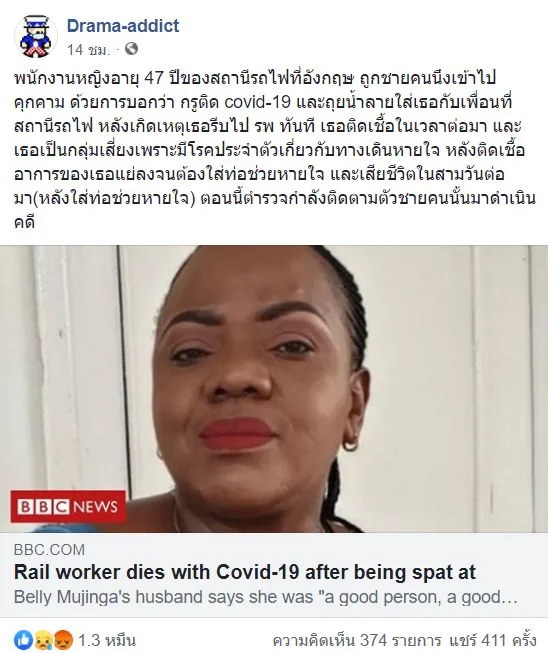This screenshot has width=548, height=653.
Task: View the แชร์ 411 ครั้ง shares list
Action: tap(492, 640)
